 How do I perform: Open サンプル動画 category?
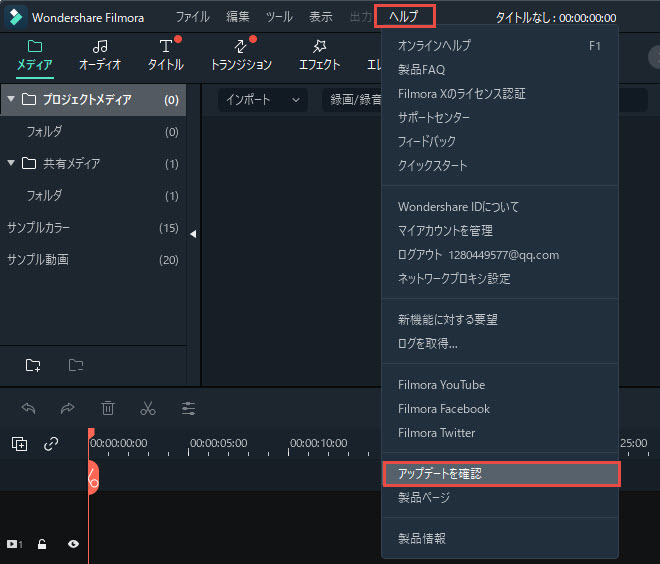(x=93, y=260)
